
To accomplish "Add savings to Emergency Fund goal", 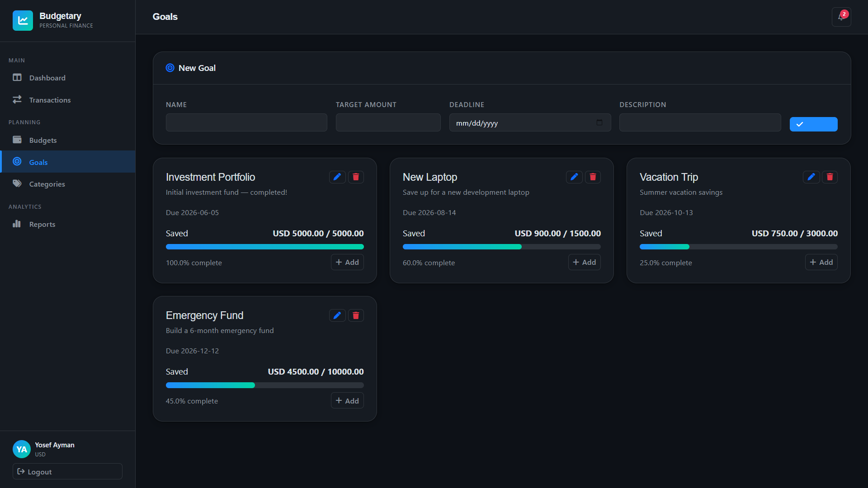I will (347, 401).
